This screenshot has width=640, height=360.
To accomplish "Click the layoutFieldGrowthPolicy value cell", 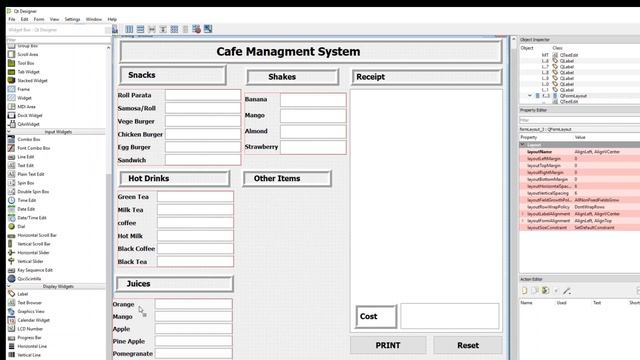I will pyautogui.click(x=607, y=200).
